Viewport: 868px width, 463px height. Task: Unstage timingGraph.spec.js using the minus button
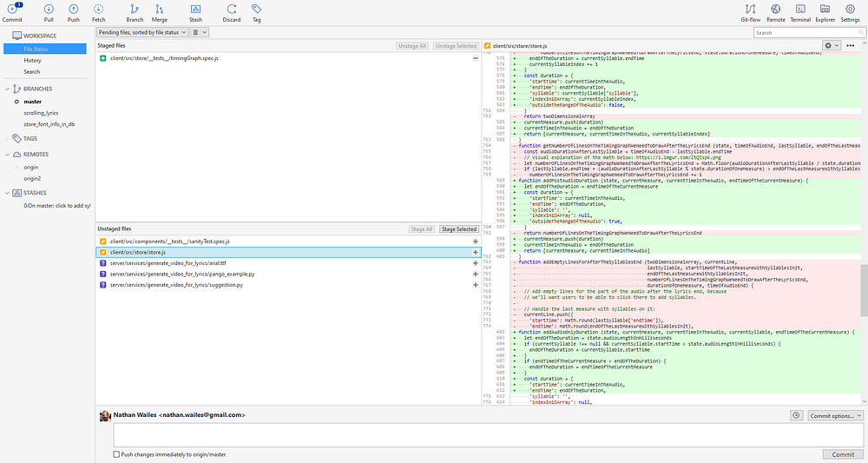point(475,57)
